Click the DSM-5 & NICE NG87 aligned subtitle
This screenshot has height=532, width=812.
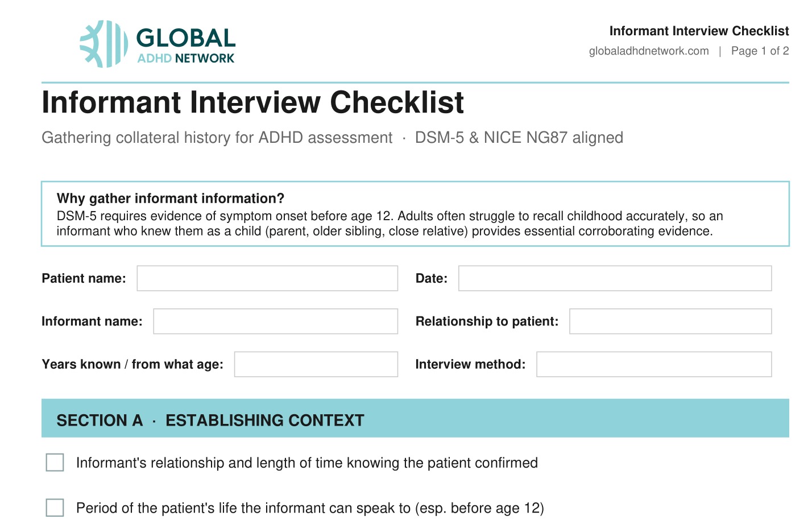click(x=519, y=138)
